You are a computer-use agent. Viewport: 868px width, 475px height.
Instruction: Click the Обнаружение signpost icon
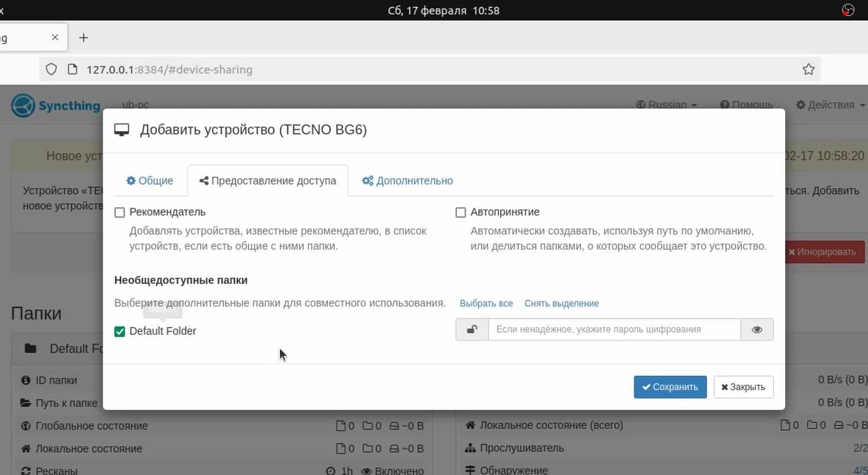[x=470, y=470]
